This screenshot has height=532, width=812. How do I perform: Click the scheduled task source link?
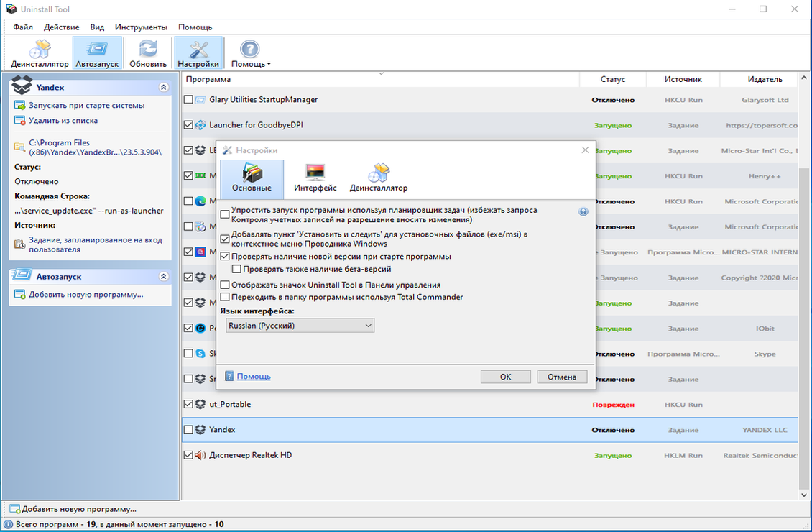point(96,244)
